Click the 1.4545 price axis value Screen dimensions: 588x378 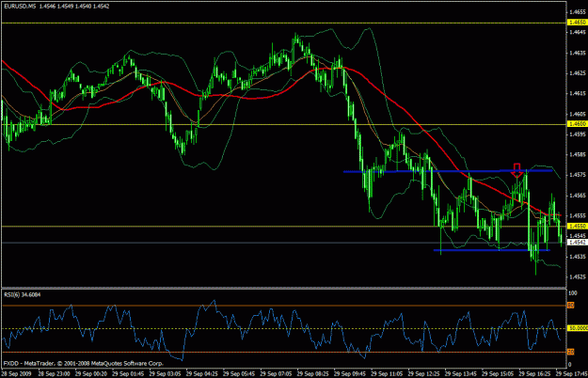577,235
